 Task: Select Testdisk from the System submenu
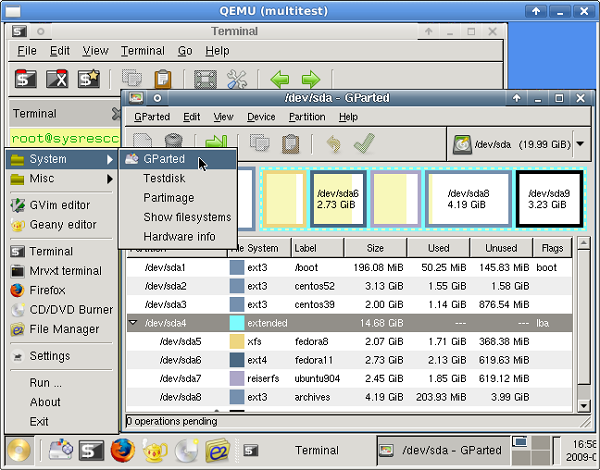point(164,178)
